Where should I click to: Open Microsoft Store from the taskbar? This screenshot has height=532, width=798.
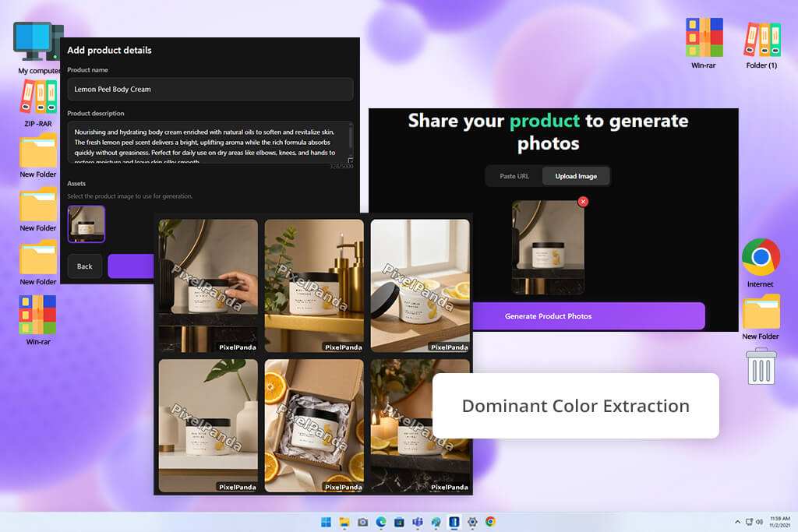click(400, 522)
